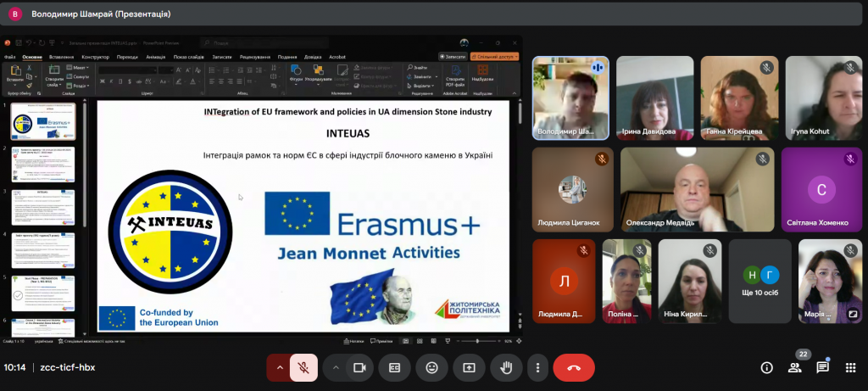The height and width of the screenshot is (391, 868).
Task: Toggle text shadow (S) formatting
Action: pyautogui.click(x=130, y=81)
